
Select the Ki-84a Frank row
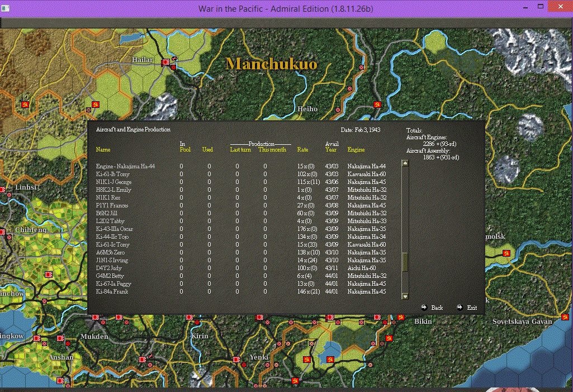pos(241,292)
